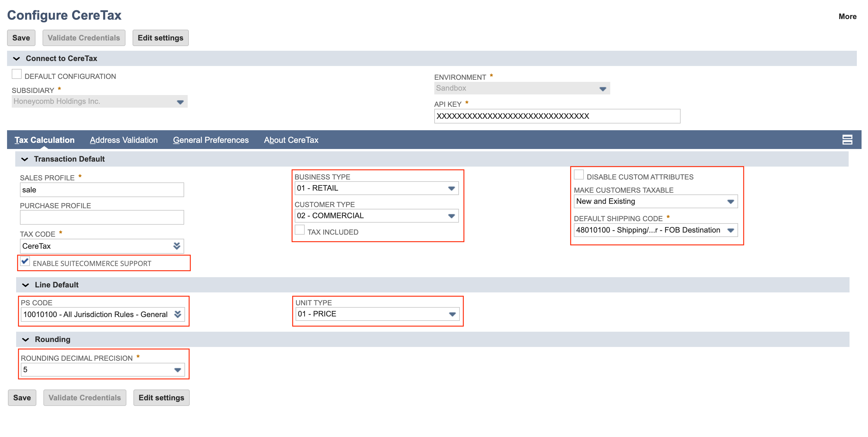Collapse the Transaction Default section

25,159
